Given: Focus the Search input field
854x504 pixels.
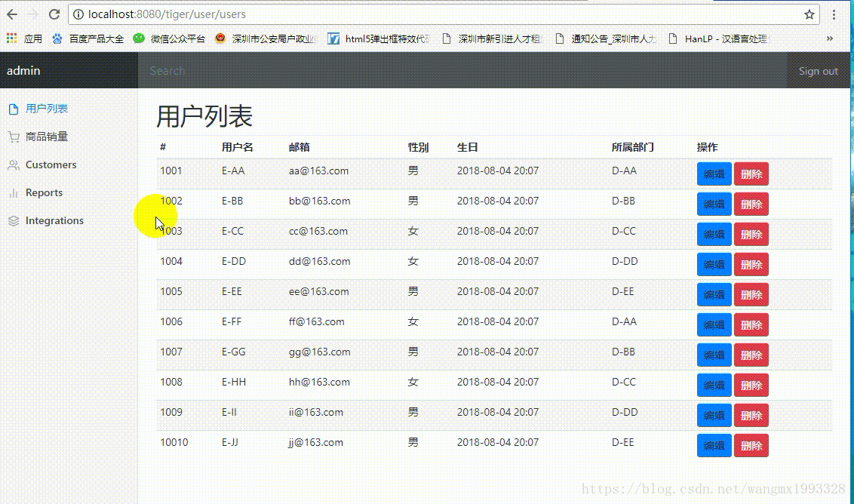Looking at the screenshot, I should (x=462, y=71).
